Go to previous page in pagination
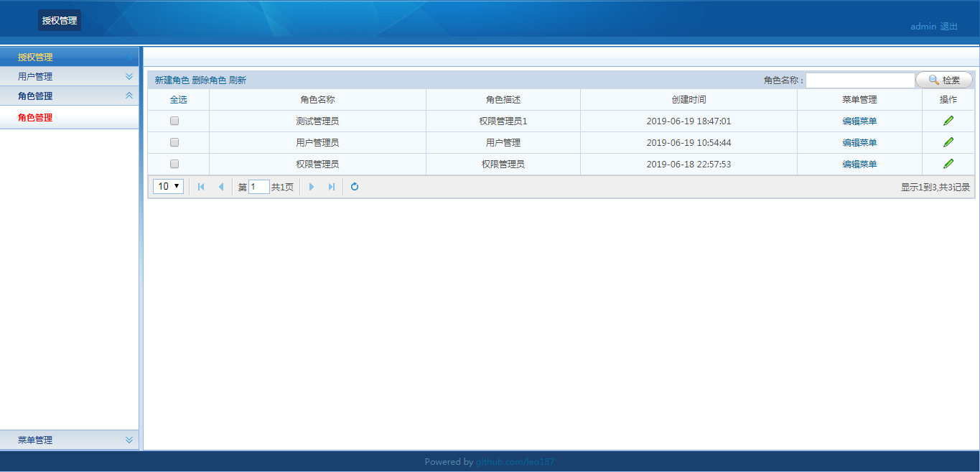The width and height of the screenshot is (980, 472). point(220,187)
